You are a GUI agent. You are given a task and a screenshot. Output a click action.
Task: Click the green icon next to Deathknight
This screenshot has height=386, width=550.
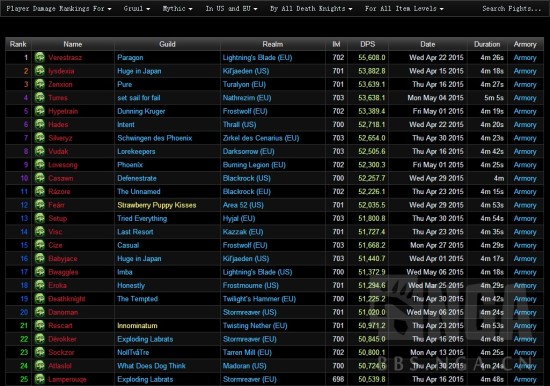40,299
